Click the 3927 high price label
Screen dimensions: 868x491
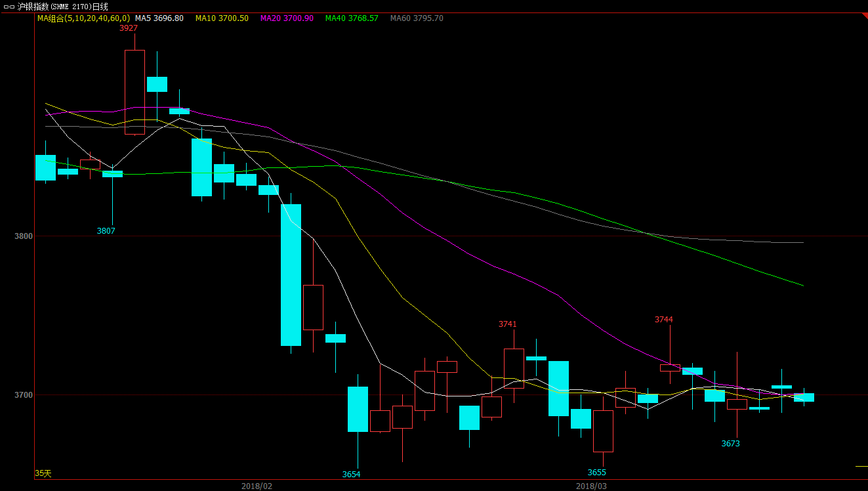pos(129,28)
